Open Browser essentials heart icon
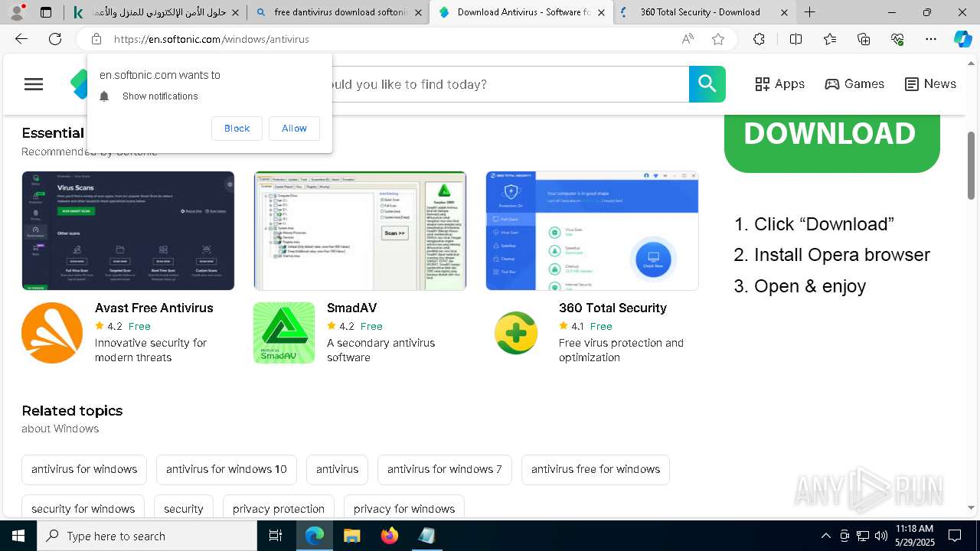Viewport: 980px width, 551px height. point(897,39)
